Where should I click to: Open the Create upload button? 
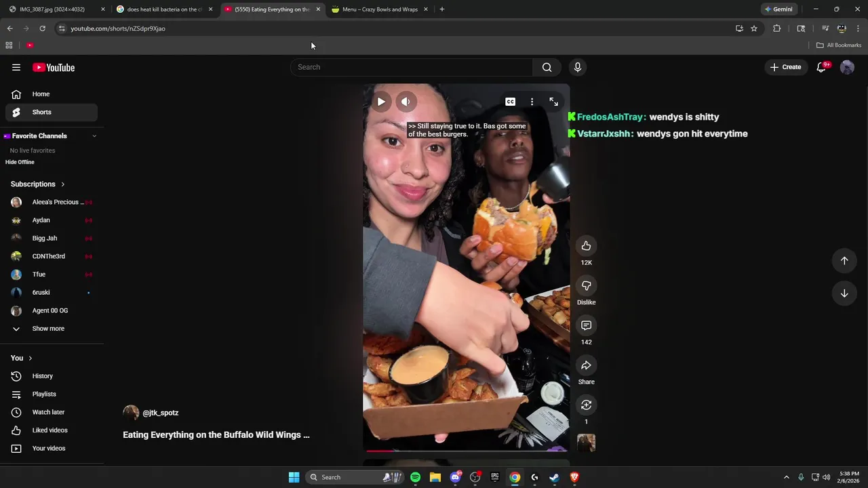[786, 67]
